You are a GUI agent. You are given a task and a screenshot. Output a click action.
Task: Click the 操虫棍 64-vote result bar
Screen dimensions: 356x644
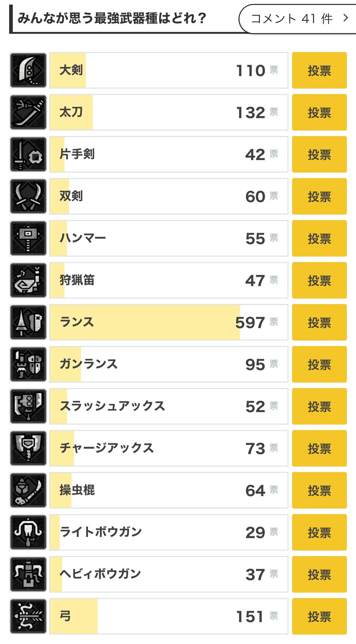coord(169,490)
